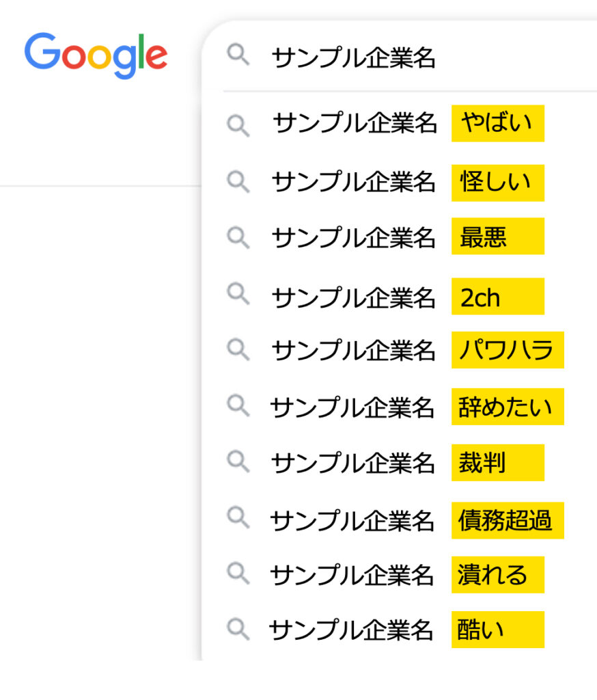Image resolution: width=597 pixels, height=700 pixels.
Task: Click the magnifier icon beside 2ch suggestion
Action: coord(238,294)
